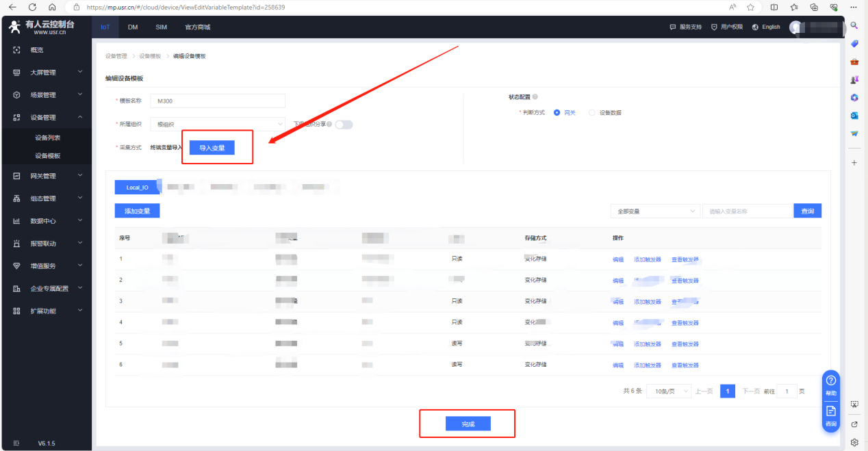Open the 10条/页 page size dropdown
868x451 pixels.
click(x=667, y=391)
